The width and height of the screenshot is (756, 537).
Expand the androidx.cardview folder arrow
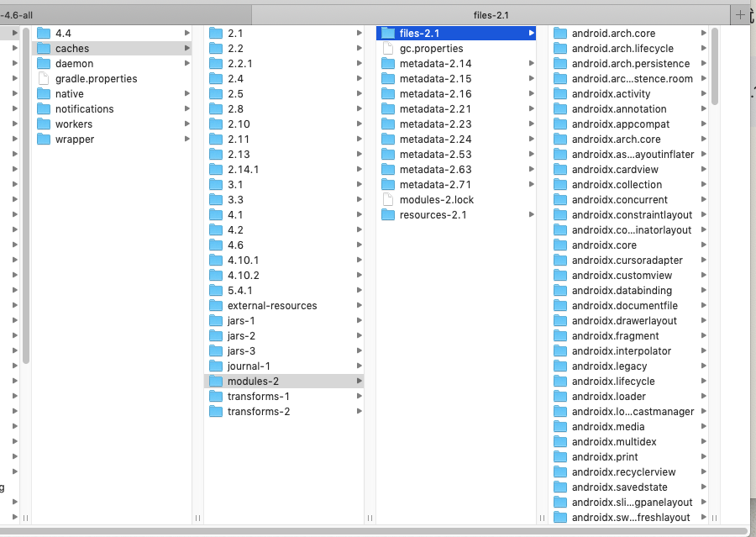tap(703, 170)
